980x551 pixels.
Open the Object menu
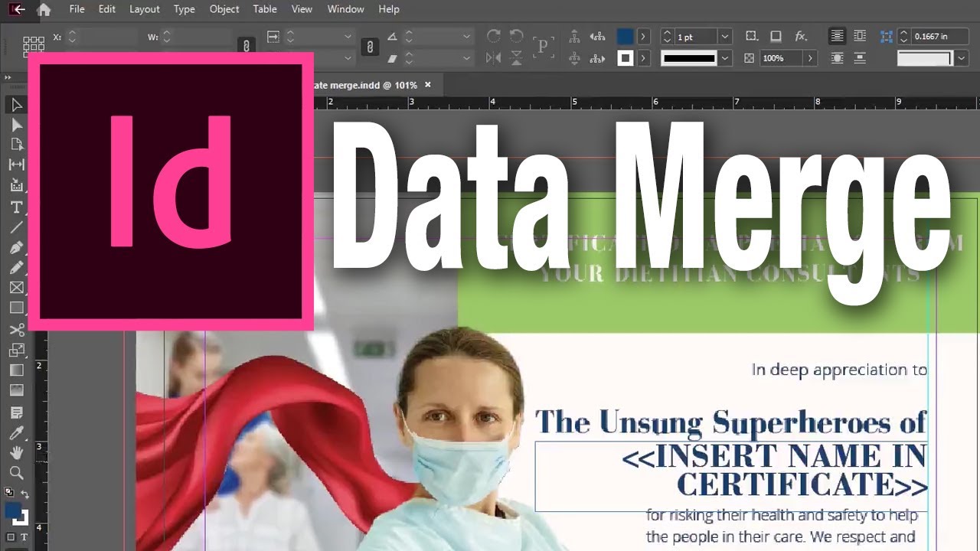(x=224, y=9)
